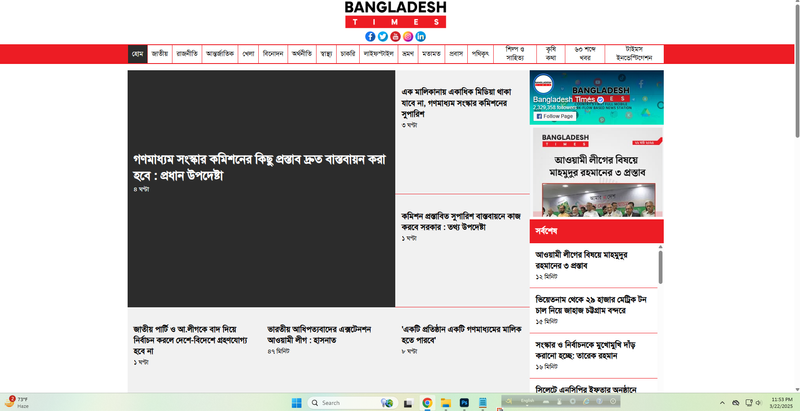Open the প্রবাস menu section

point(456,54)
